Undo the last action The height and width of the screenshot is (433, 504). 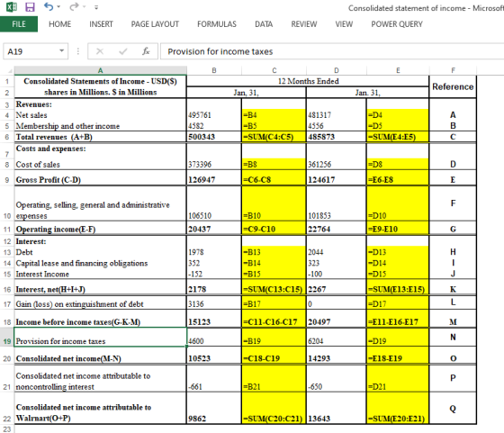tap(49, 6)
